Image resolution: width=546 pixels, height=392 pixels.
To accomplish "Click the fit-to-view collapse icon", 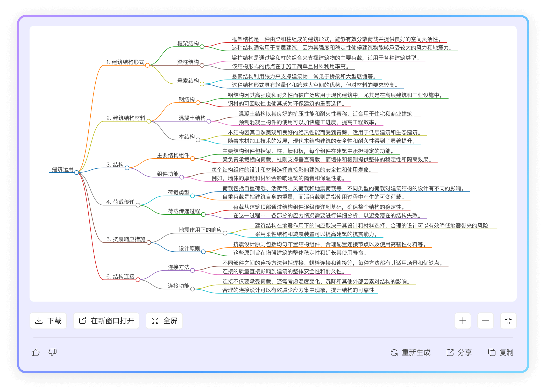I will click(508, 321).
